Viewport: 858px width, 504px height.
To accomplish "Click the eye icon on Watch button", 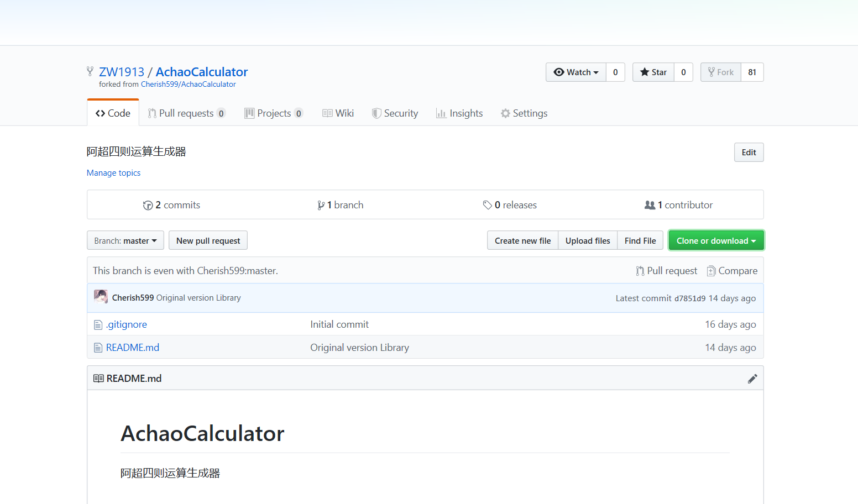I will tap(559, 72).
